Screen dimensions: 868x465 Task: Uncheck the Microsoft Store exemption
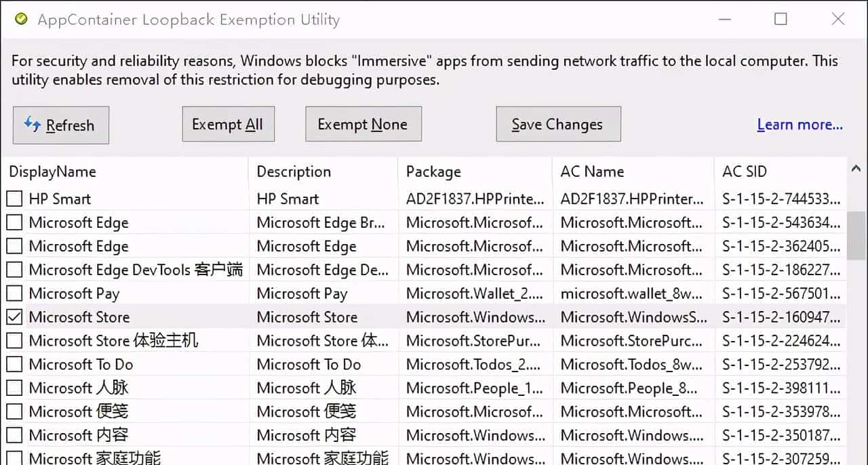(x=14, y=317)
